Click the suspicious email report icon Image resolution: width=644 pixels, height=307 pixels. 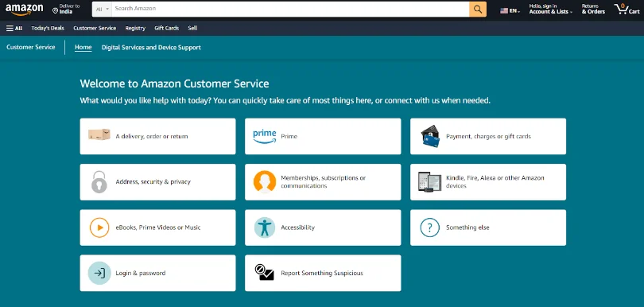point(264,272)
